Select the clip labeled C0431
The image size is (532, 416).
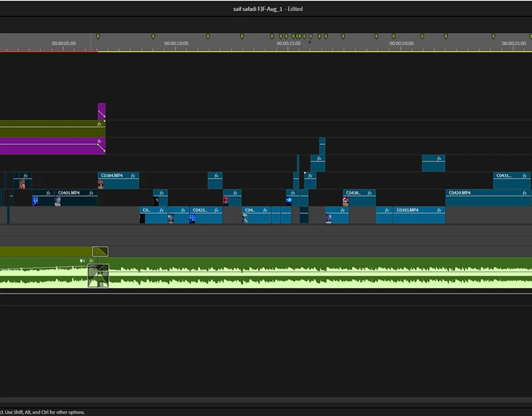pyautogui.click(x=512, y=180)
